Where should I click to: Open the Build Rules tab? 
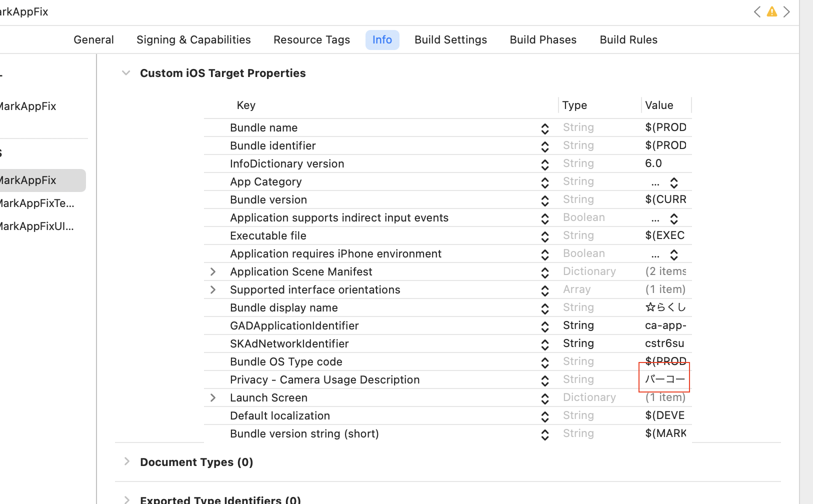point(628,39)
